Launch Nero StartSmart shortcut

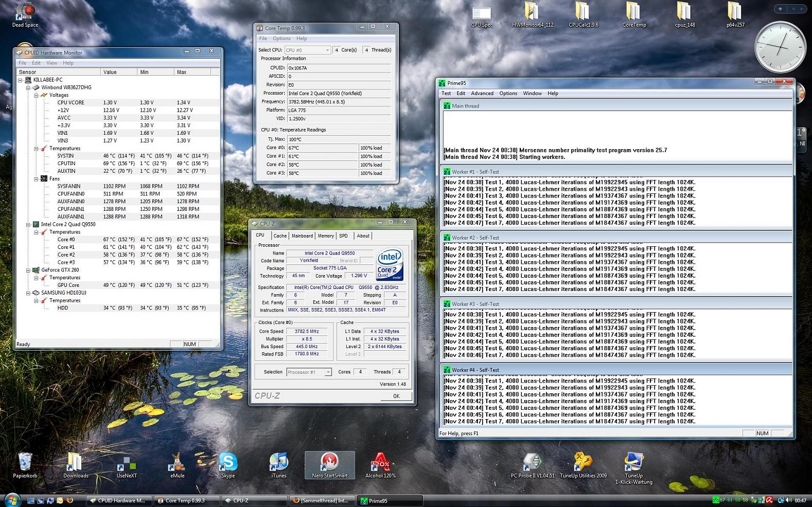[x=329, y=465]
